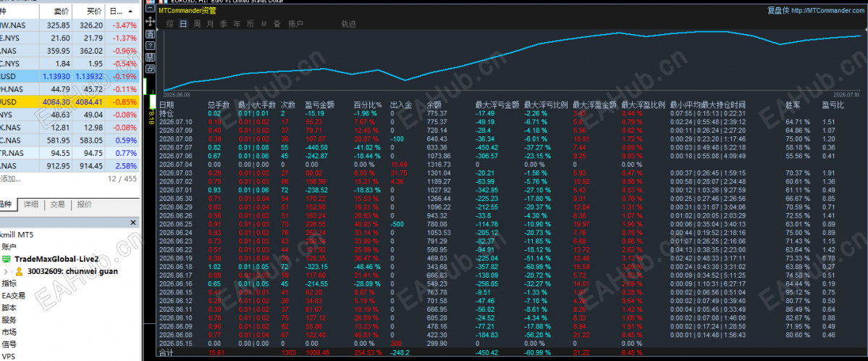Click the 胜率 column header

(x=793, y=104)
